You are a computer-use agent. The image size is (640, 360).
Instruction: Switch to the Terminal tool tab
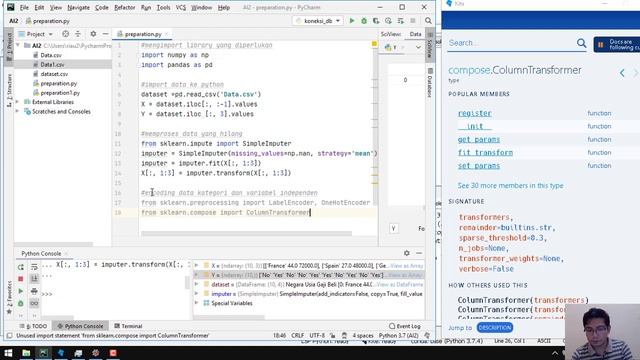128,326
